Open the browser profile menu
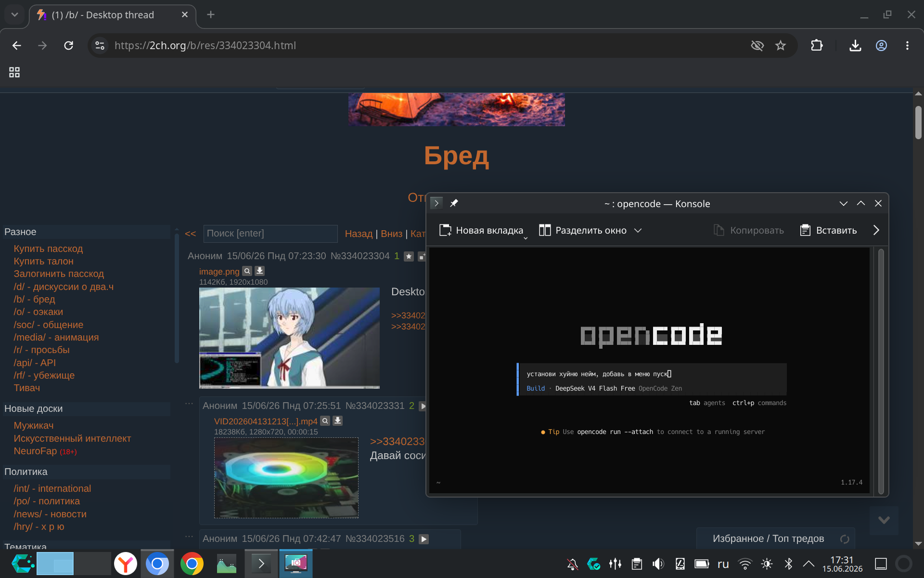924x578 pixels. click(x=881, y=45)
